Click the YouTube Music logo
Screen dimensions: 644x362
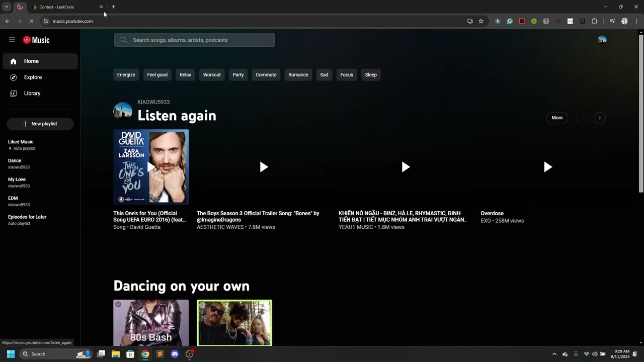coord(36,40)
